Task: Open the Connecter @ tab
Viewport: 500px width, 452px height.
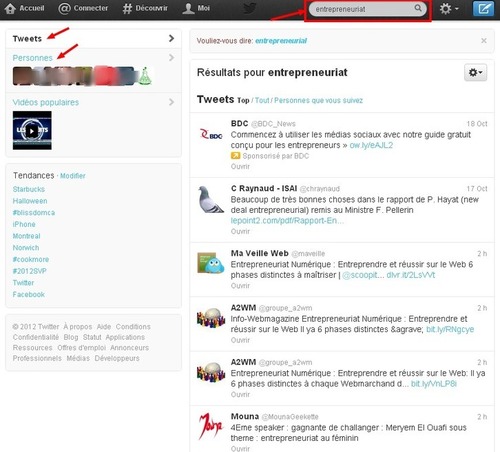Action: [x=83, y=8]
